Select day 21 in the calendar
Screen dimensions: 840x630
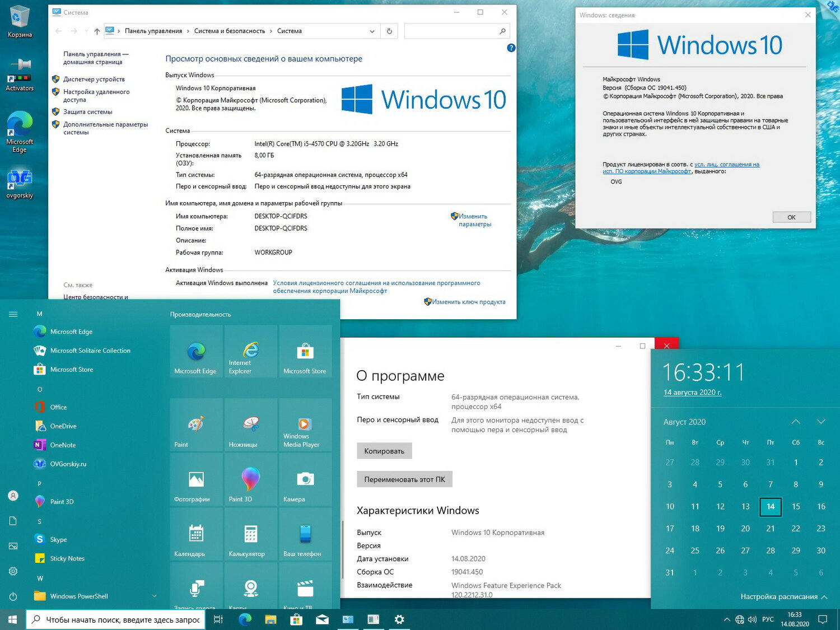coord(771,529)
